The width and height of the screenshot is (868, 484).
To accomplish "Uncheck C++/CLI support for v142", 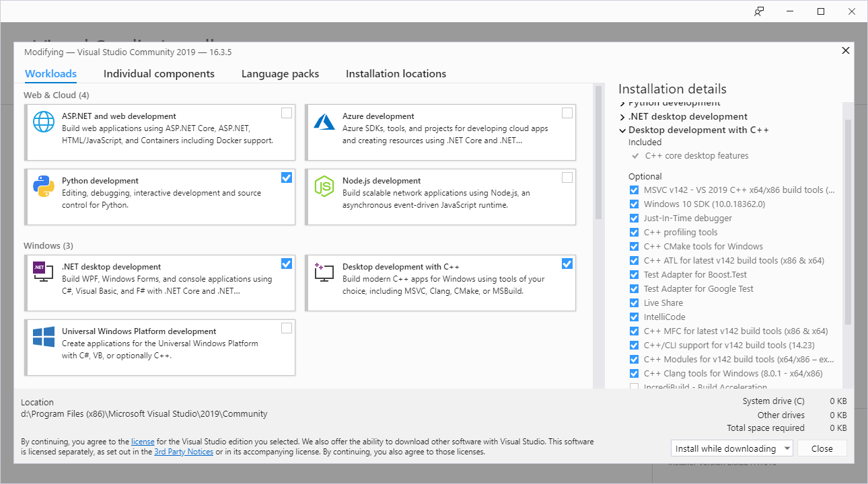I will 634,346.
